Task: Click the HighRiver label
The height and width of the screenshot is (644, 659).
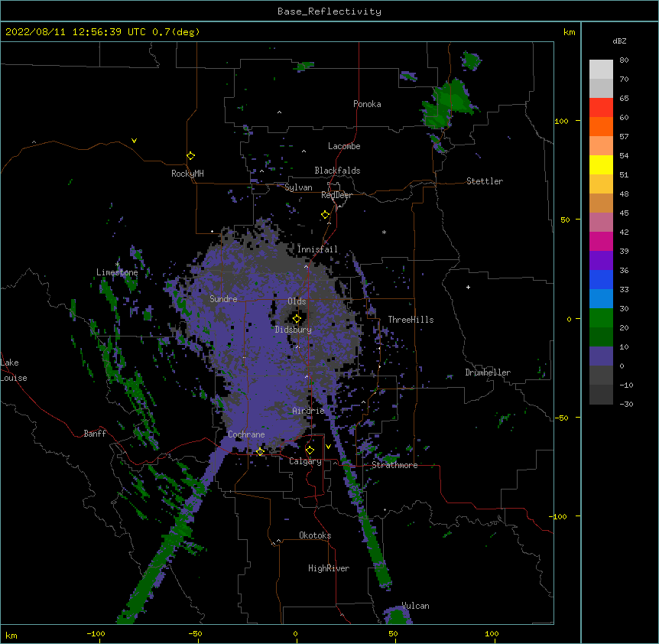Action: [x=329, y=568]
